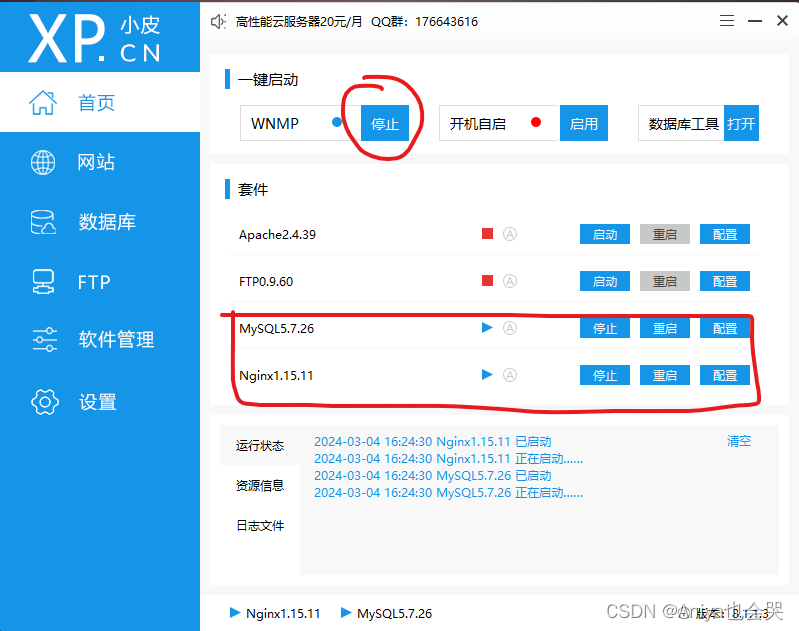Screen dimensions: 799x631
Task: Open 数据库工具 with the 打开 button
Action: tap(741, 123)
